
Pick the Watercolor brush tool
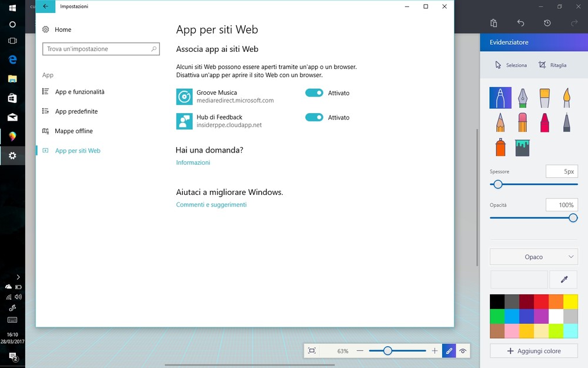click(x=567, y=98)
